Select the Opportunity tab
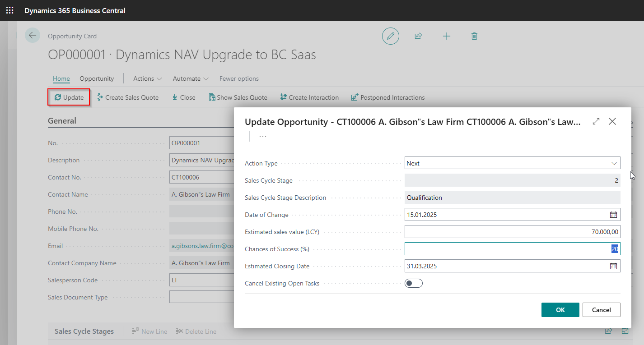Screen dimensions: 644x345 click(x=97, y=78)
